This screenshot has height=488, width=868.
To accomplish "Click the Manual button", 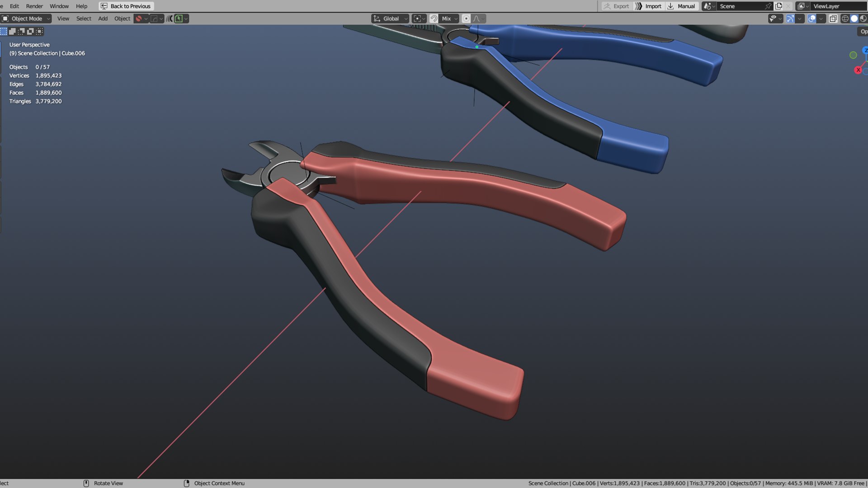I will 681,6.
